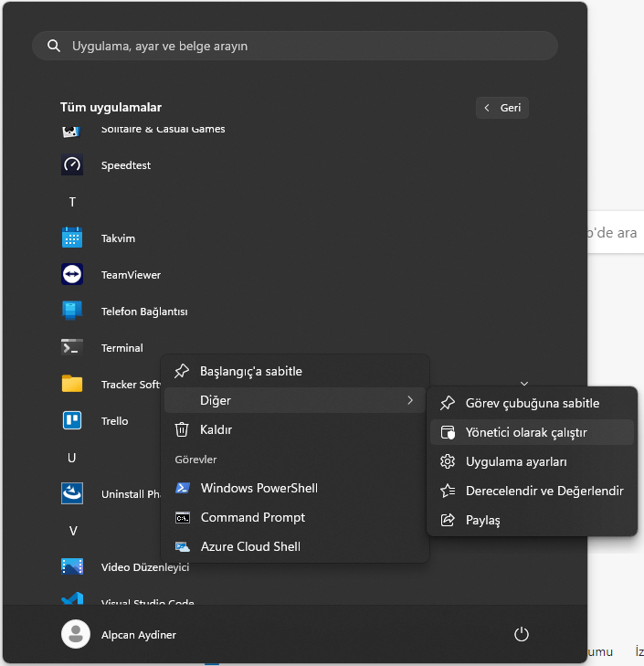
Task: Open the Uninstall app icon
Action: [x=72, y=493]
